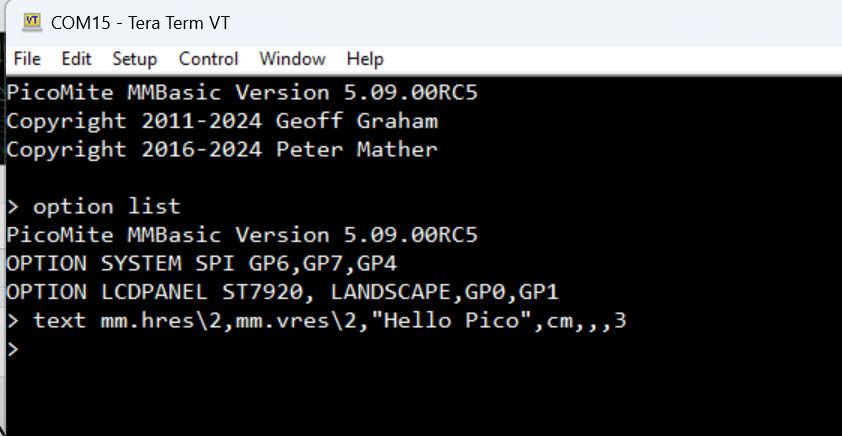Click the topmost PicoMite MMBasic Version line
The height and width of the screenshot is (436, 842).
pyautogui.click(x=242, y=93)
